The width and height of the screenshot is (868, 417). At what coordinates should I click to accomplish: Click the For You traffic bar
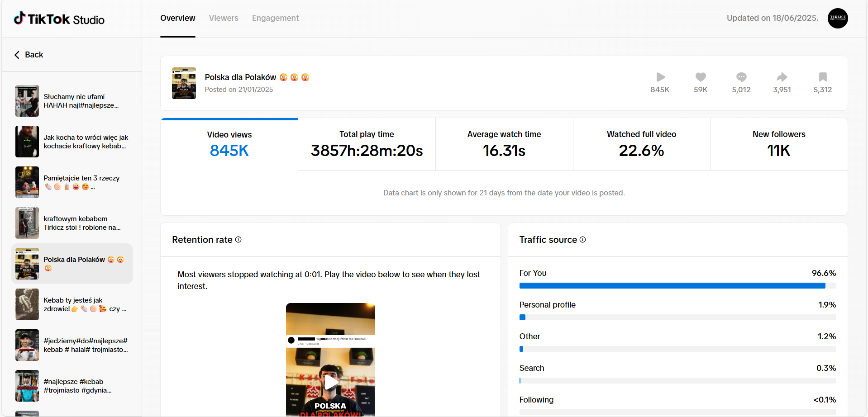[x=677, y=286]
